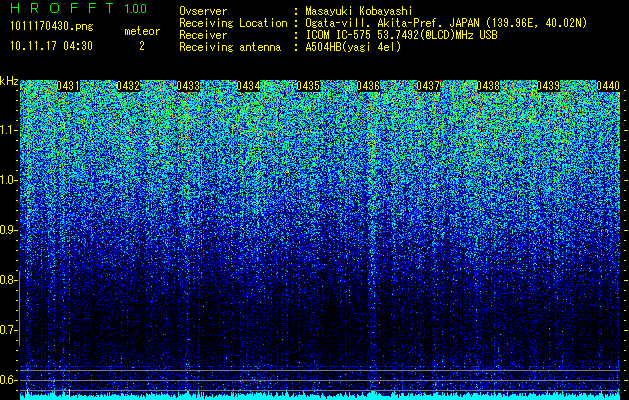
Task: Select the filename 1011170430.png
Action: [52, 27]
